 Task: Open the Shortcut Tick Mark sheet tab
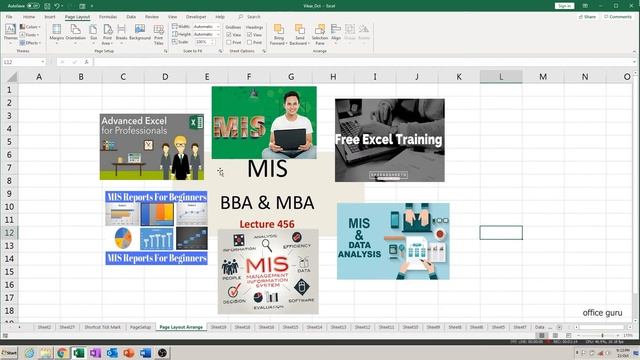point(102,327)
